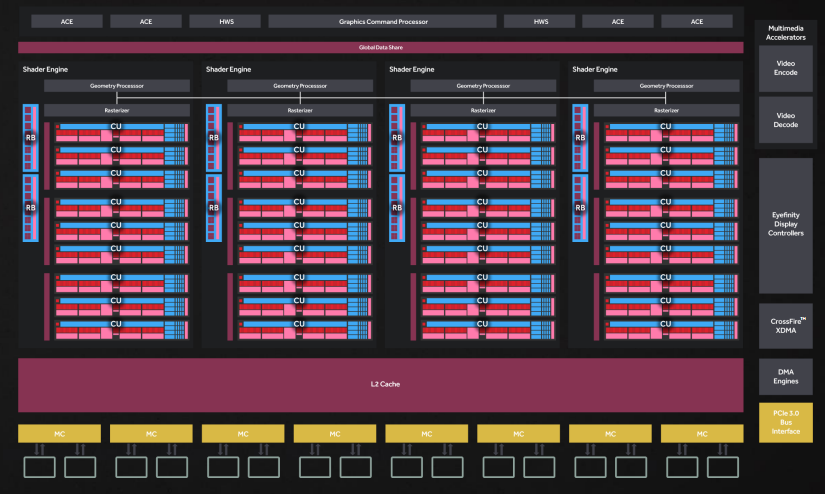Viewport: 825px width, 494px height.
Task: Click the right HWS block
Action: point(539,21)
